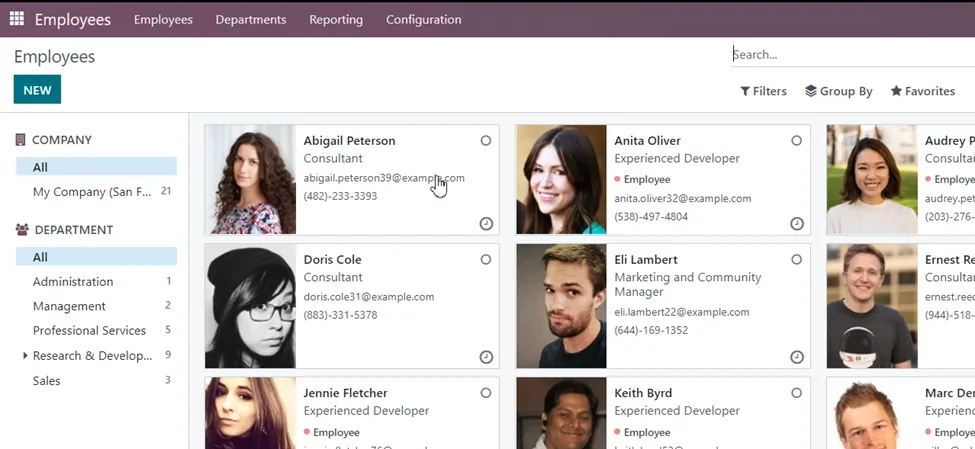Filter by Administration department
975x449 pixels.
tap(96, 282)
